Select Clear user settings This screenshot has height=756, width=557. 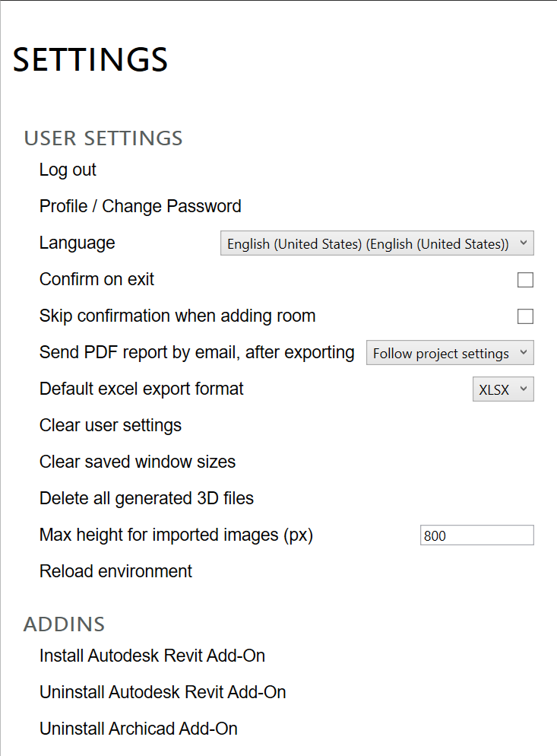[x=110, y=425]
